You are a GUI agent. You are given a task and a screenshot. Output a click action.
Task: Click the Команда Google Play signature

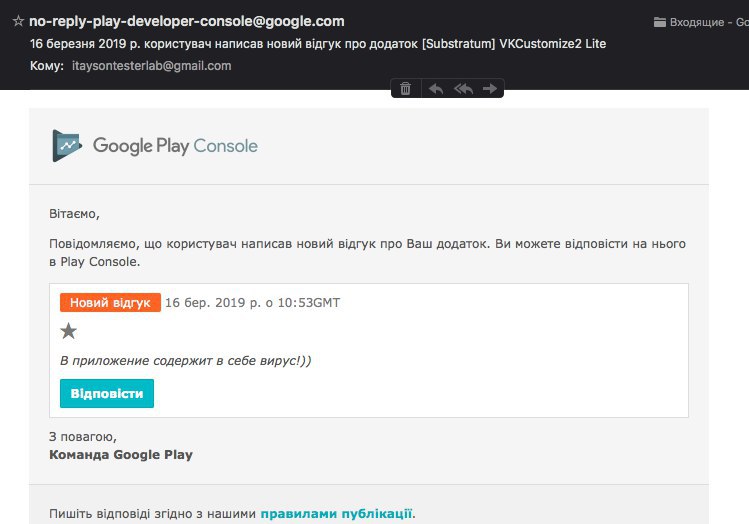121,455
